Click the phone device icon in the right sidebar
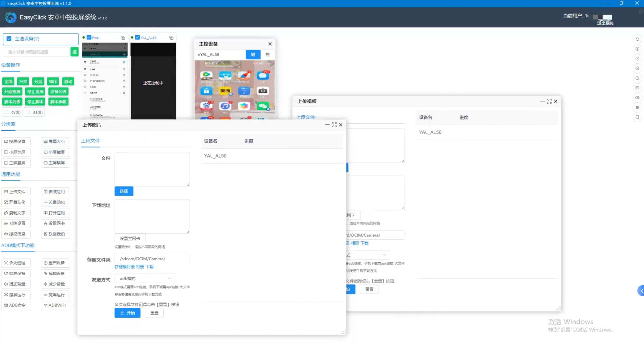Screen dimensions: 644x349 click(637, 117)
